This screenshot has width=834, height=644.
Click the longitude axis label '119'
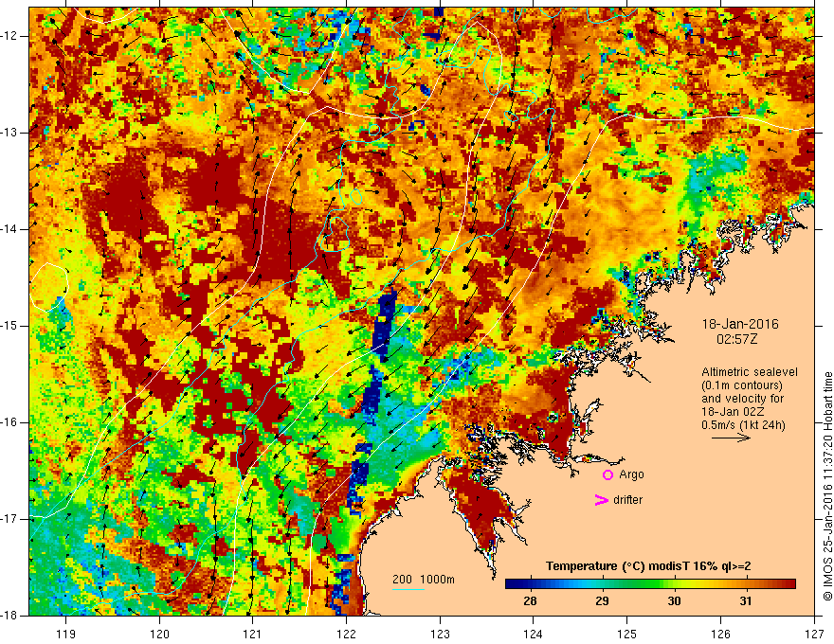point(65,634)
